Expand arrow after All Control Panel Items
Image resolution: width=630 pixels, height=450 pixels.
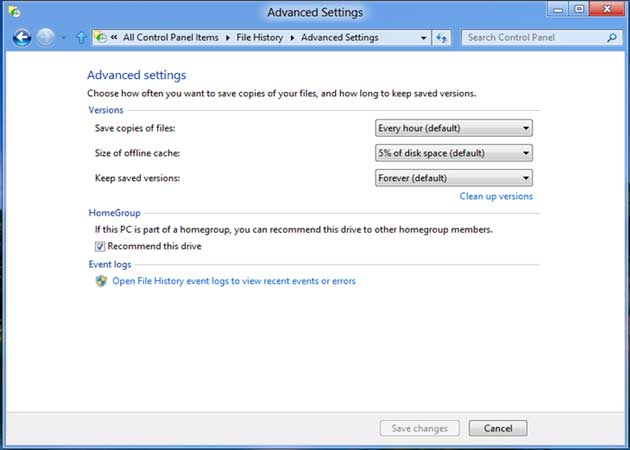coord(228,38)
